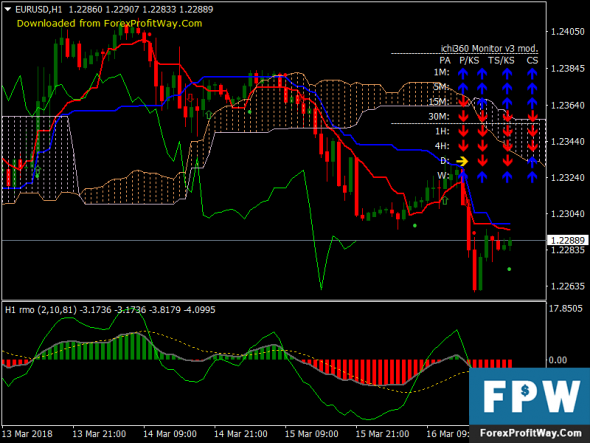This screenshot has height=443, width=590.
Task: Select the 5M row CS up arrow
Action: 532,88
